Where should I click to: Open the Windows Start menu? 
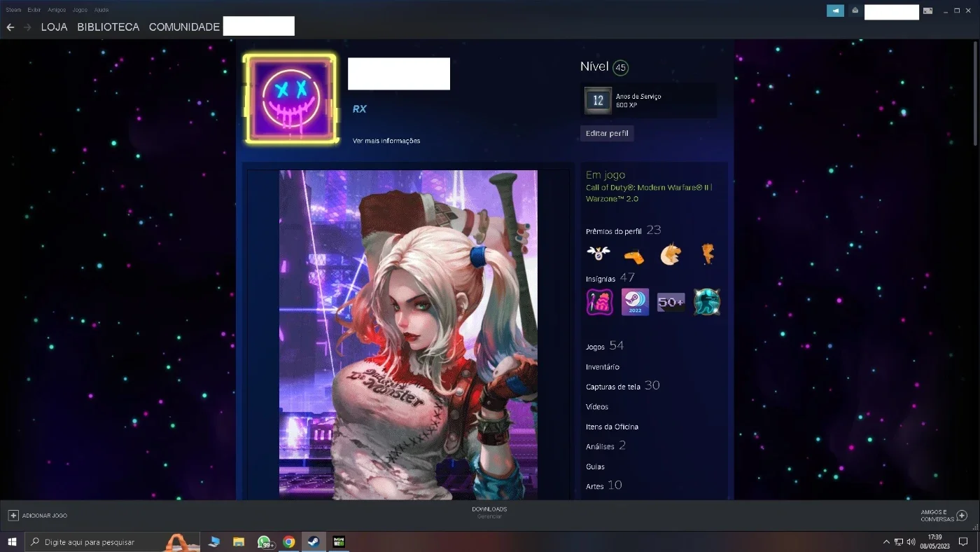click(12, 541)
